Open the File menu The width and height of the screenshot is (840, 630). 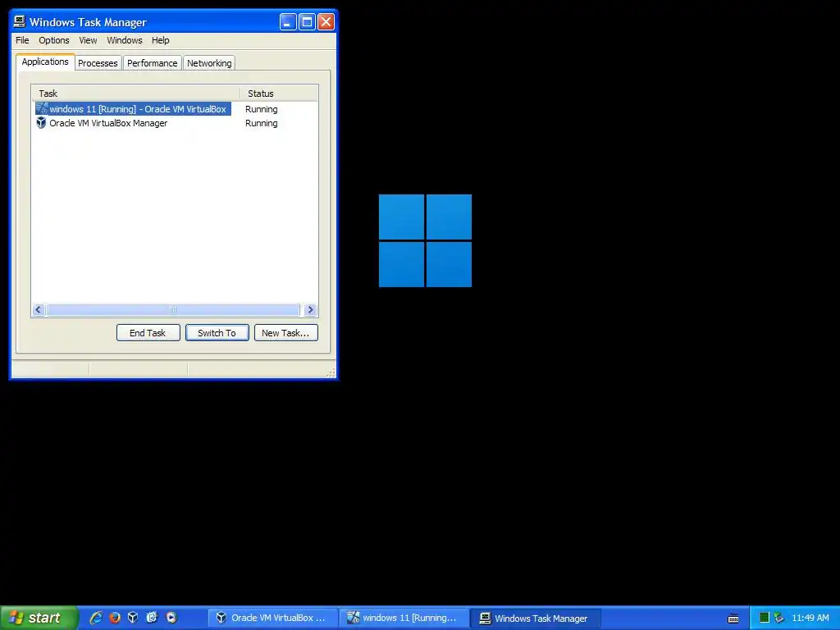click(x=22, y=40)
